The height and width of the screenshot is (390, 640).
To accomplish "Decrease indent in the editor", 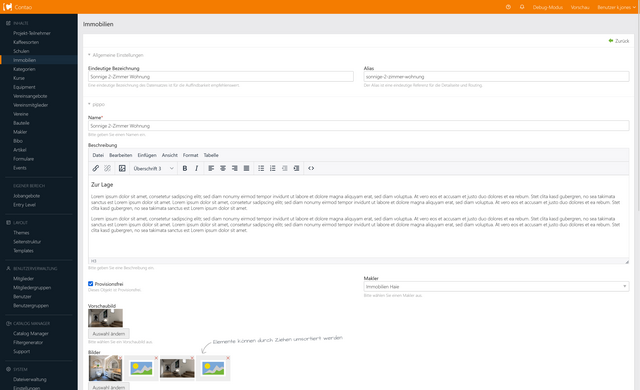I will click(284, 168).
